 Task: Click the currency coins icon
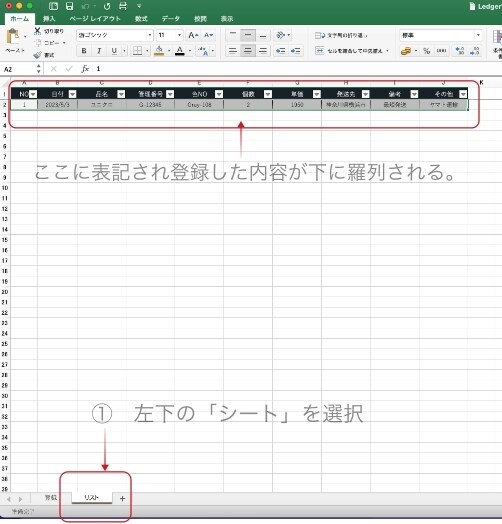pos(406,51)
